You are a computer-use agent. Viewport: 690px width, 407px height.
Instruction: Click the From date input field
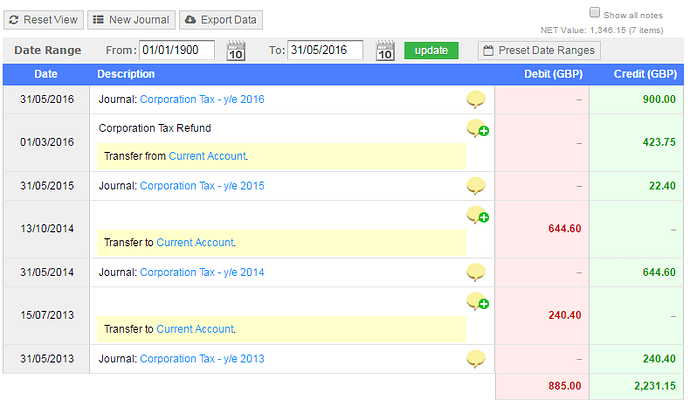(177, 51)
